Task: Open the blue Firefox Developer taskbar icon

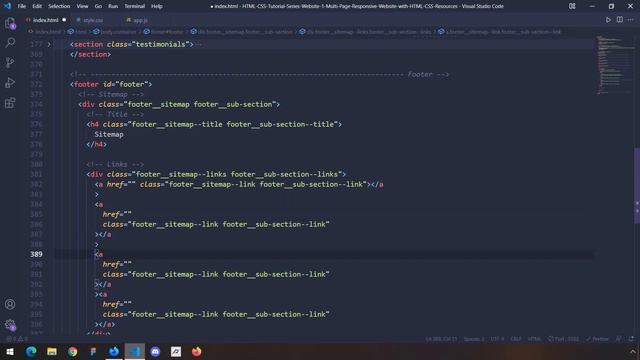Action: pos(114,351)
